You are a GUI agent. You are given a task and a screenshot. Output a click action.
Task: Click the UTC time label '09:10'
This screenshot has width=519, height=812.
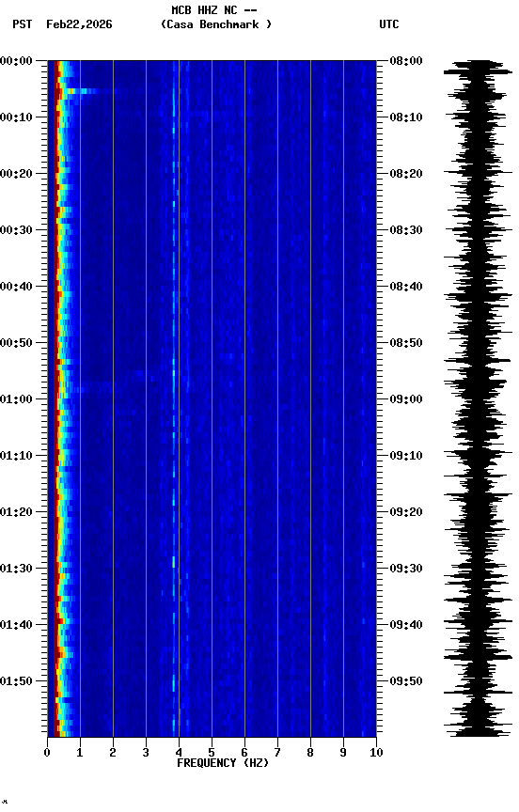coord(406,456)
